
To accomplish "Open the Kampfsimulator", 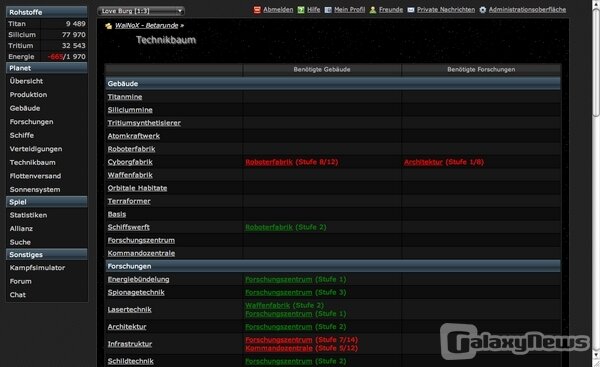I will coord(38,268).
